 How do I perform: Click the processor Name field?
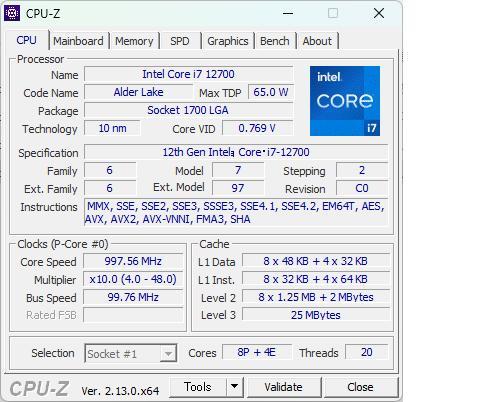click(189, 74)
